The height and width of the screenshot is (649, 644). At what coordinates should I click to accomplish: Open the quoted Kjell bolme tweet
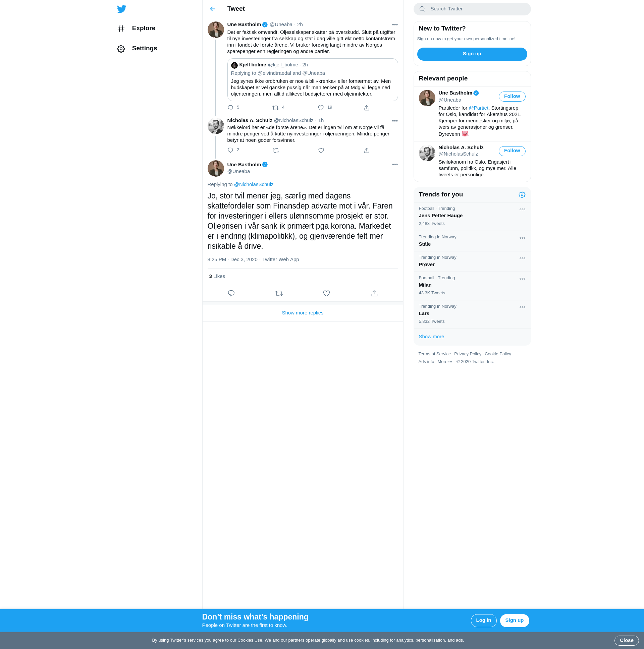(313, 80)
